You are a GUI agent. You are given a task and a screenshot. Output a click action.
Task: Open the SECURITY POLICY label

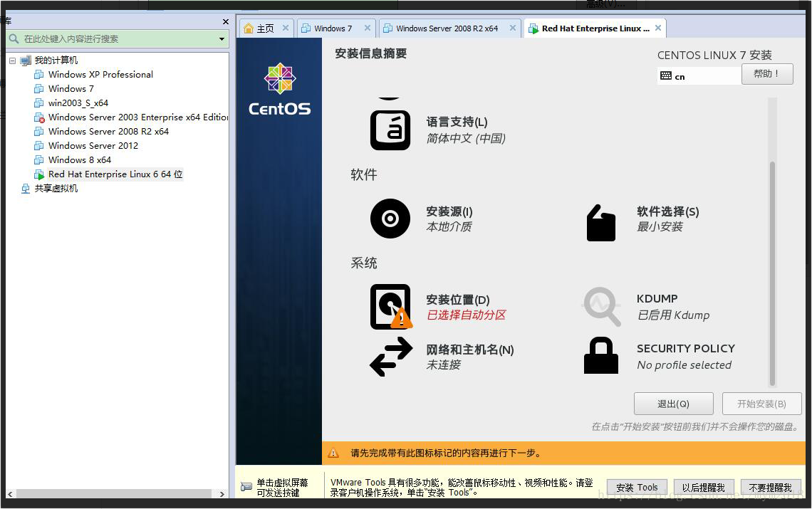(x=686, y=349)
